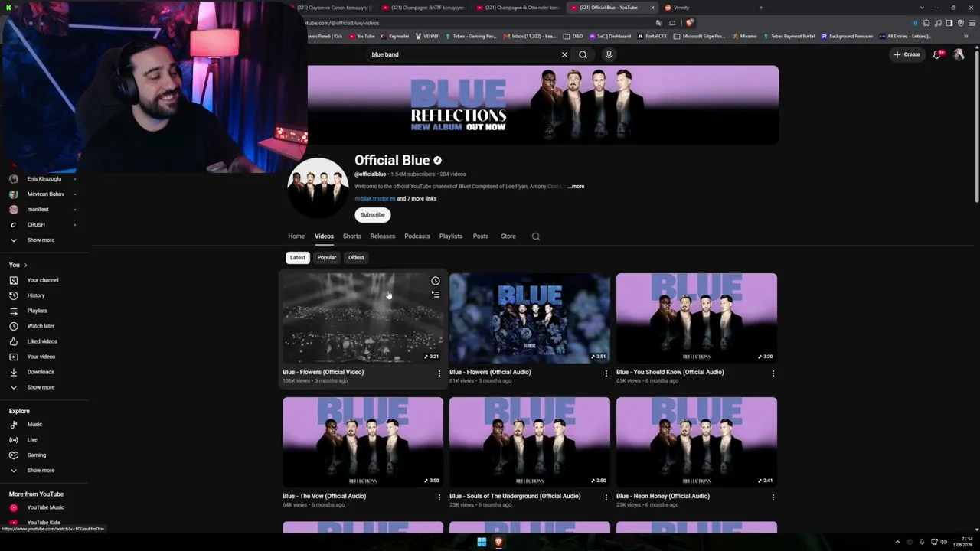Switch to the Posts tab
Screen dimensions: 980x551
pyautogui.click(x=481, y=236)
